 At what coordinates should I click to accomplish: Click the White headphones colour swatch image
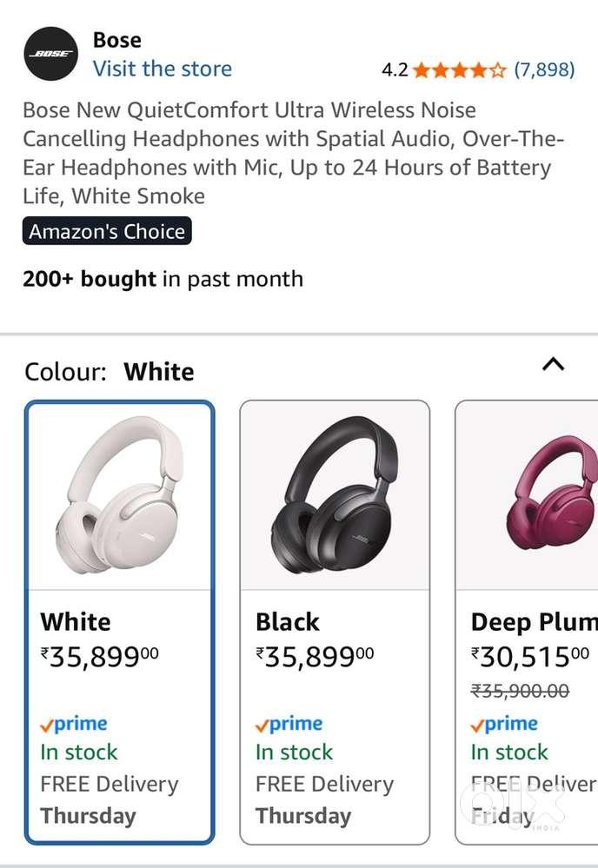[x=119, y=494]
